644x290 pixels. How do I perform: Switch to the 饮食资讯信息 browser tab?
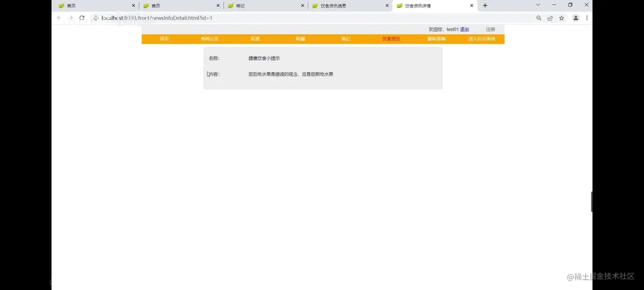click(x=350, y=6)
